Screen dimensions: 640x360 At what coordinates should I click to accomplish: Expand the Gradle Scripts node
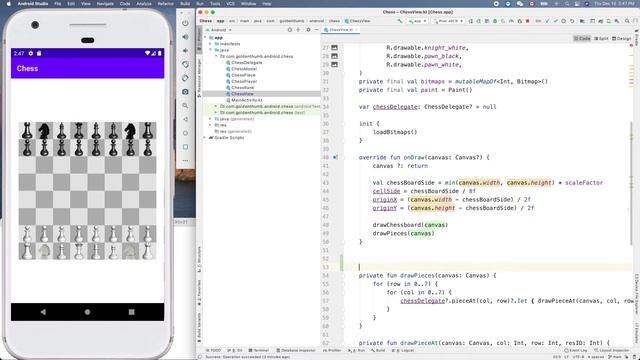point(205,138)
